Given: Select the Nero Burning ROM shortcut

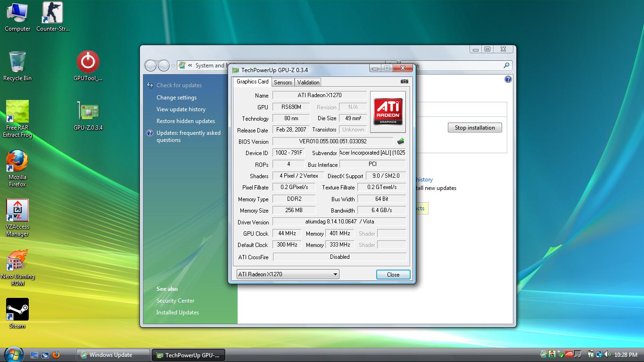Looking at the screenshot, I should click(x=17, y=267).
